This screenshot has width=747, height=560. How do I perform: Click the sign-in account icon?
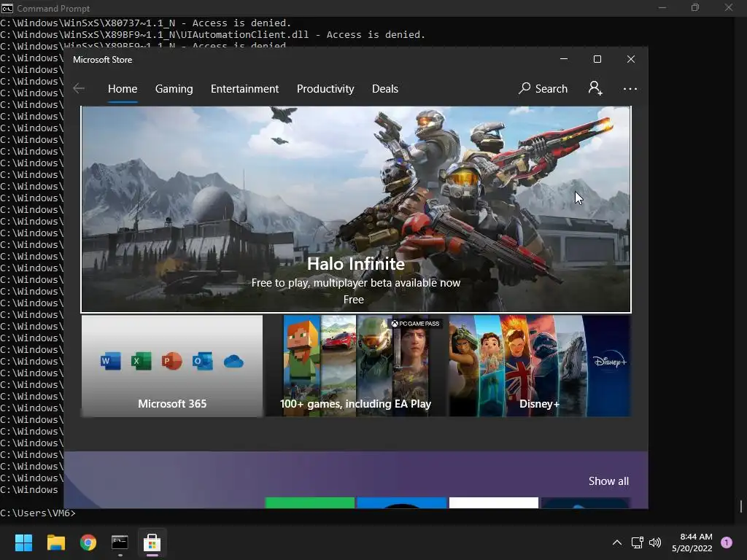(x=595, y=88)
